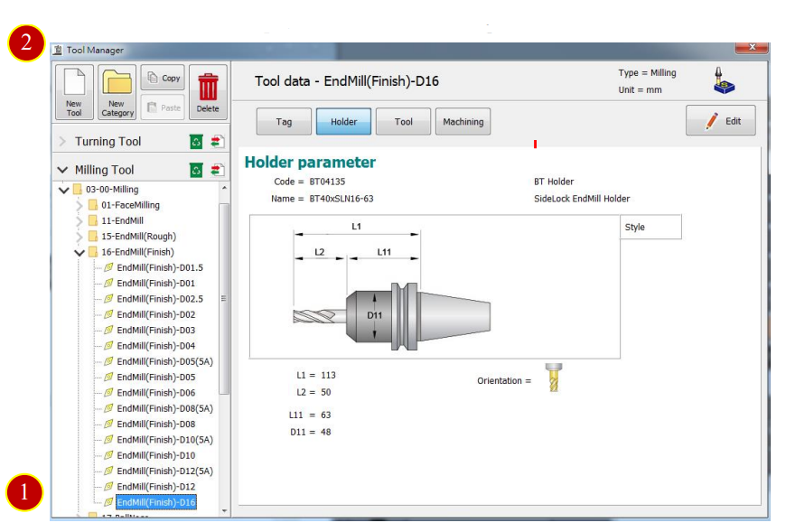Select EndMill(Finish)-D03 tool

click(155, 331)
